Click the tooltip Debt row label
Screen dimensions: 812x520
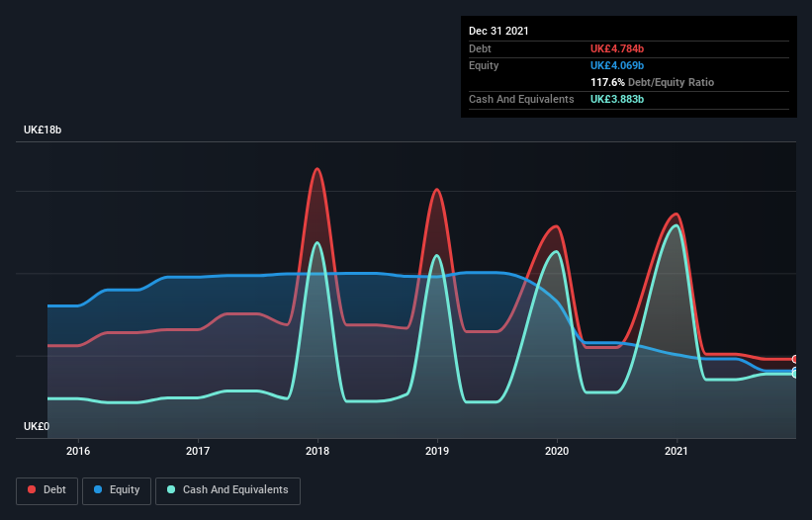click(x=480, y=48)
